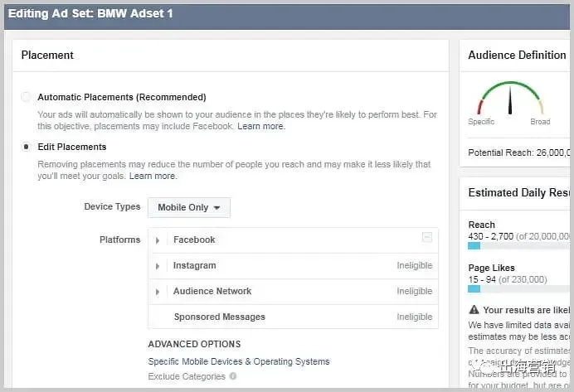This screenshot has width=574, height=392.
Task: Uncheck the Facebook platform checkbox
Action: point(427,237)
